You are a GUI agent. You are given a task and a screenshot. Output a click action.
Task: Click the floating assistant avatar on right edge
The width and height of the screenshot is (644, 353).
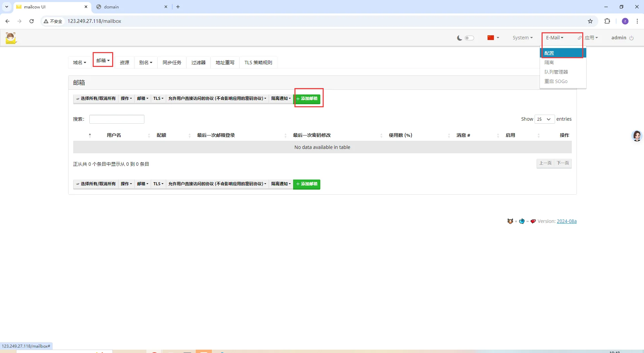(x=637, y=136)
